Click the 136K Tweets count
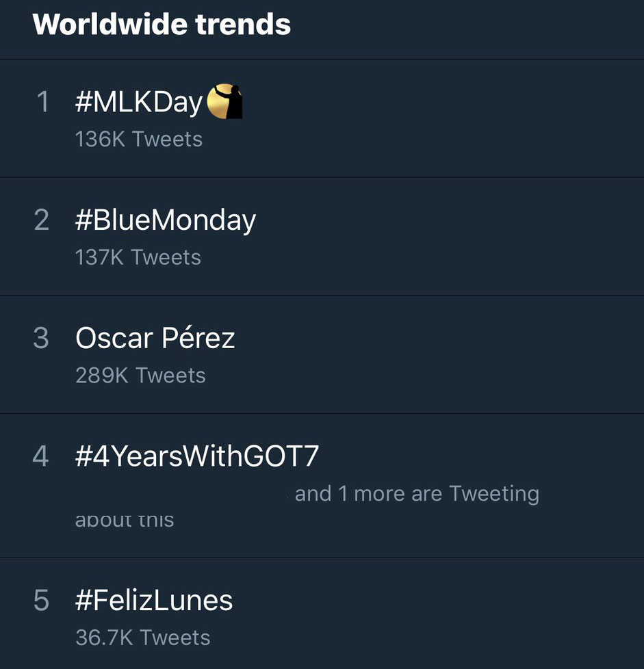The height and width of the screenshot is (669, 644). click(x=139, y=139)
